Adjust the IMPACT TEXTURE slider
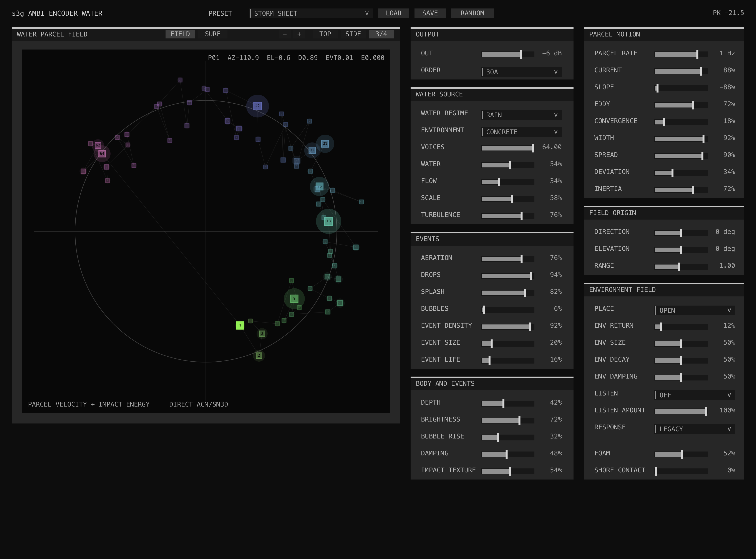The image size is (756, 559). [508, 471]
